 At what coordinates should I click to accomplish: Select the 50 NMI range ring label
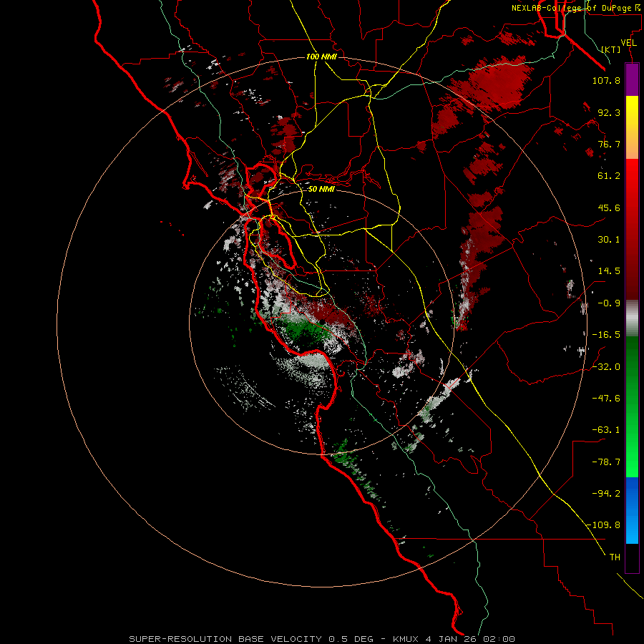click(x=321, y=189)
